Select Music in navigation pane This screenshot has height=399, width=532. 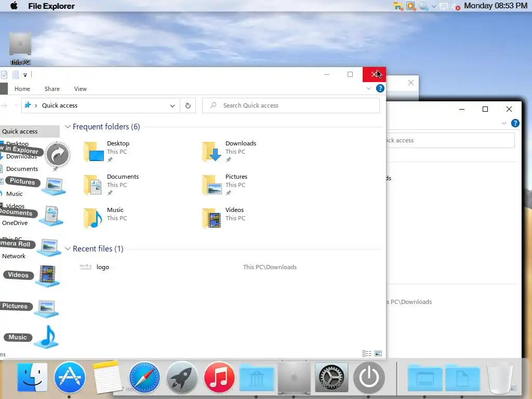pyautogui.click(x=14, y=194)
